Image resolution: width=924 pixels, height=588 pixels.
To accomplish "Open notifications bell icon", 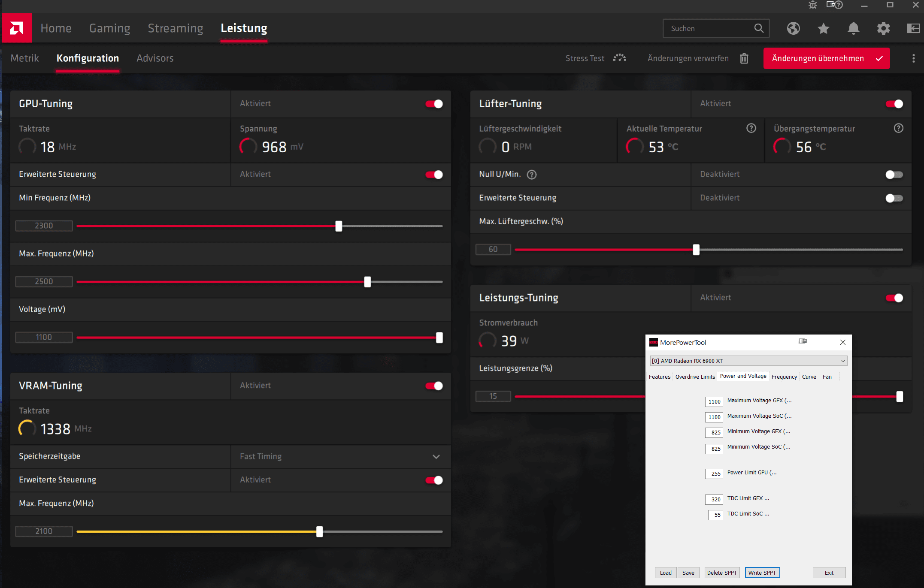I will click(x=853, y=28).
